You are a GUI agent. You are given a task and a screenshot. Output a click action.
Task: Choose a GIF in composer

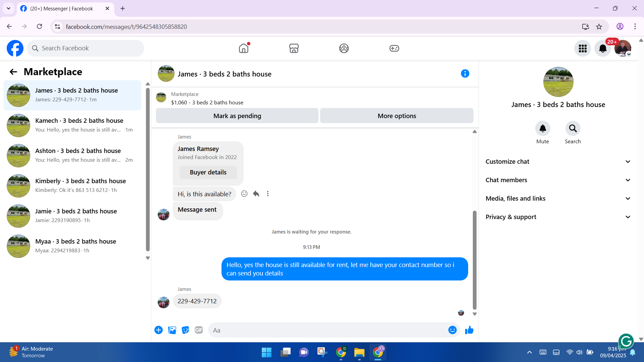199,330
